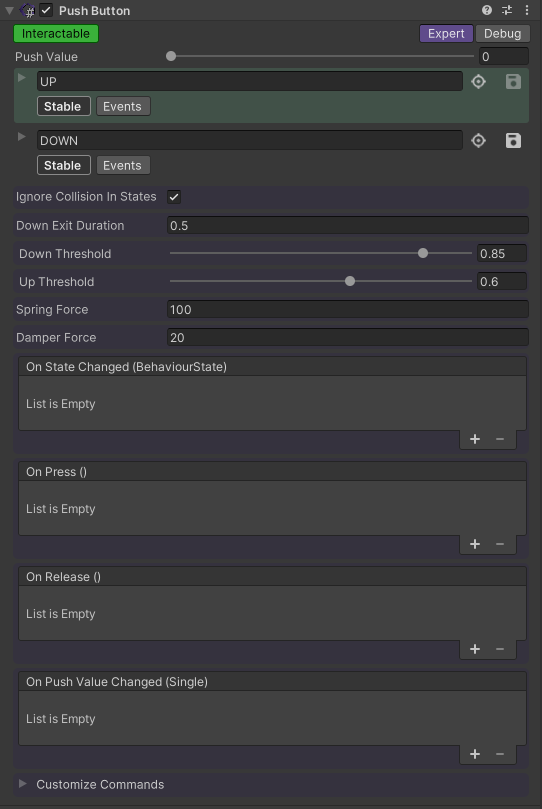Open the Events tab under UP state

click(x=123, y=106)
